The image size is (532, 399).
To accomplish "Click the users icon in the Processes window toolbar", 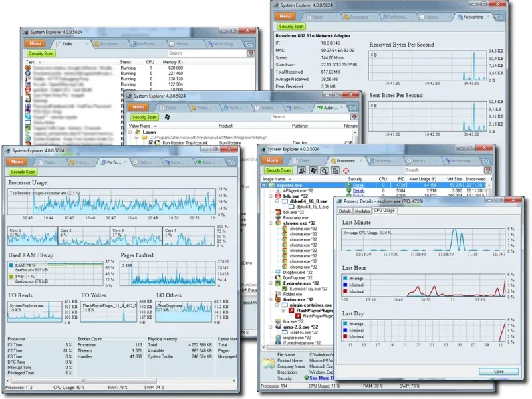I will pyautogui.click(x=301, y=170).
